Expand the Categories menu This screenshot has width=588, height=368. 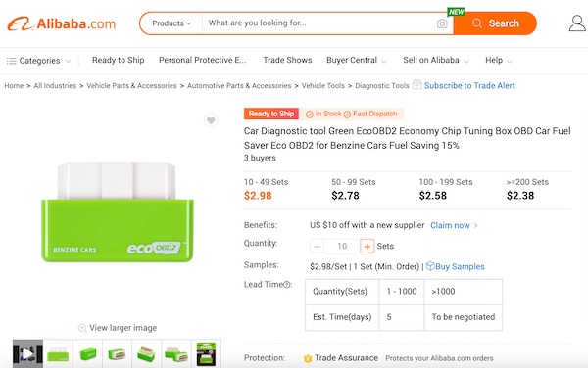pyautogui.click(x=38, y=61)
